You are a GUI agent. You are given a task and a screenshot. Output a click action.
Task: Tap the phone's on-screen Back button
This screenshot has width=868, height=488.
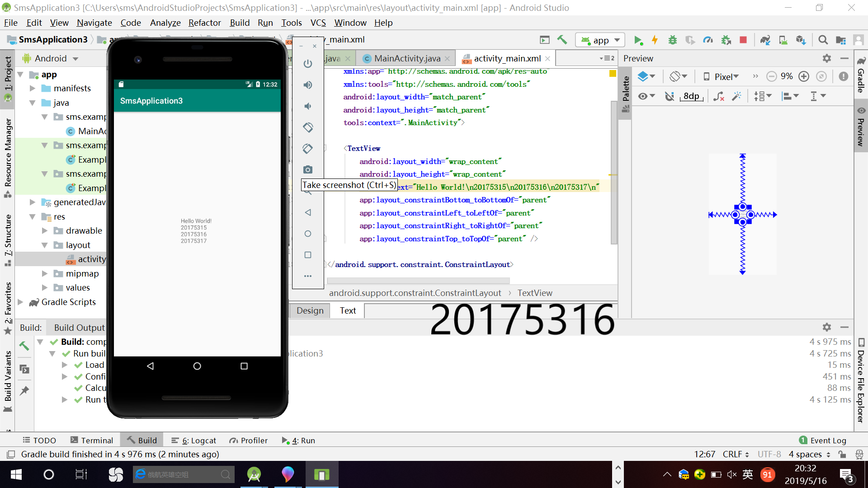click(x=151, y=366)
